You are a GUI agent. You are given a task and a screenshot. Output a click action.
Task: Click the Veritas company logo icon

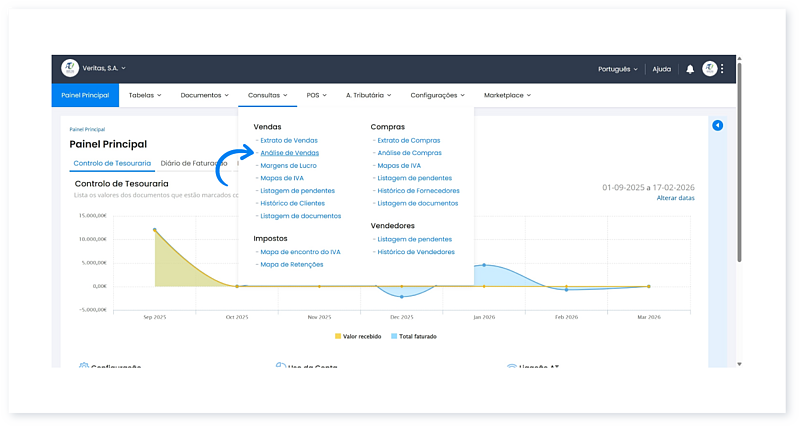tap(70, 68)
